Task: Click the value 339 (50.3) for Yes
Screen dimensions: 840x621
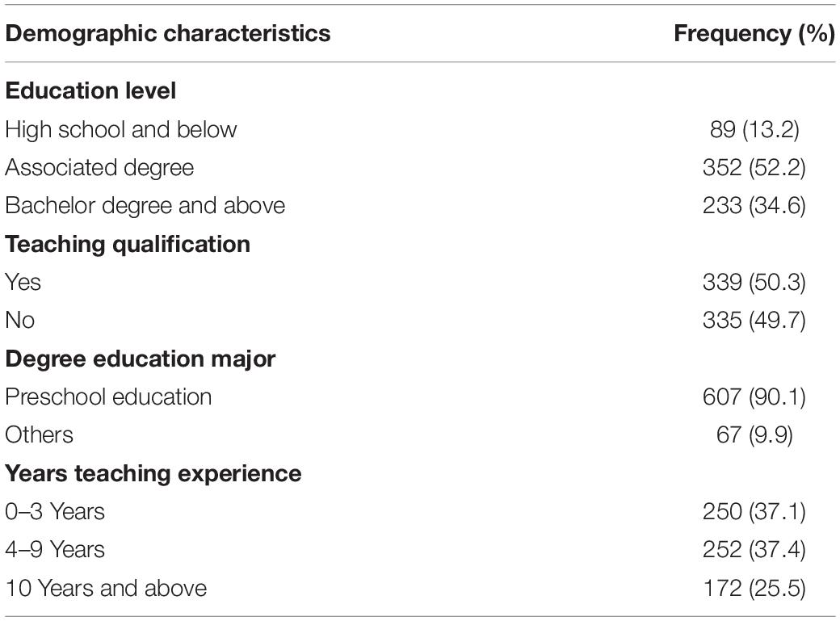Action: (x=754, y=283)
